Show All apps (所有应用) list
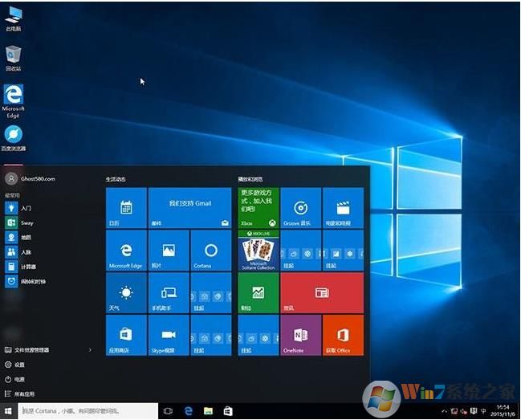 tap(24, 394)
